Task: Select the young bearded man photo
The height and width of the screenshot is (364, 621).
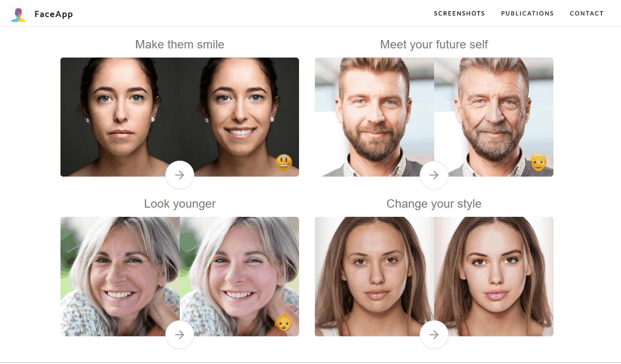Action: coord(375,117)
